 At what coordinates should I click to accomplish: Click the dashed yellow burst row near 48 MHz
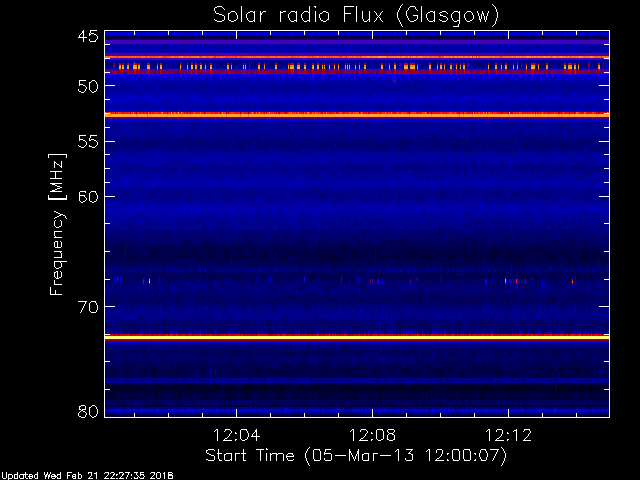(357, 66)
